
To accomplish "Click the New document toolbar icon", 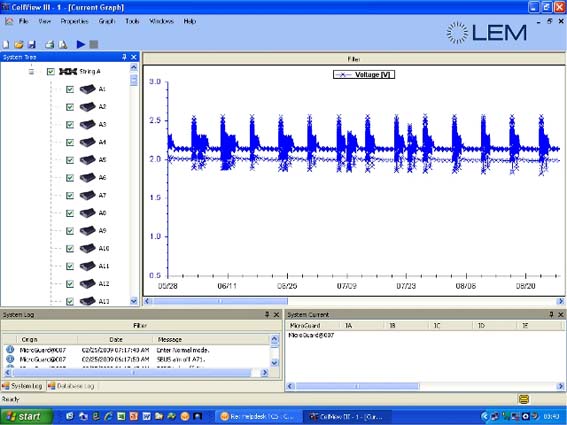I will click(6, 44).
